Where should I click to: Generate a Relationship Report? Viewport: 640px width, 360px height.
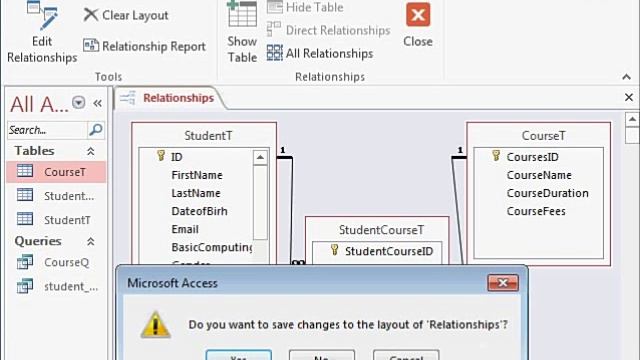point(144,46)
